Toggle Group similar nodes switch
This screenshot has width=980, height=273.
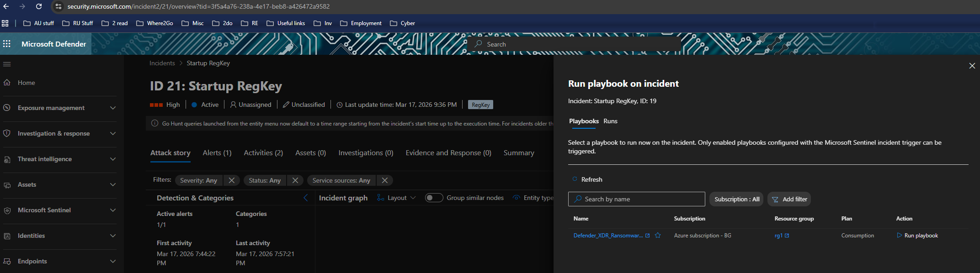click(434, 198)
